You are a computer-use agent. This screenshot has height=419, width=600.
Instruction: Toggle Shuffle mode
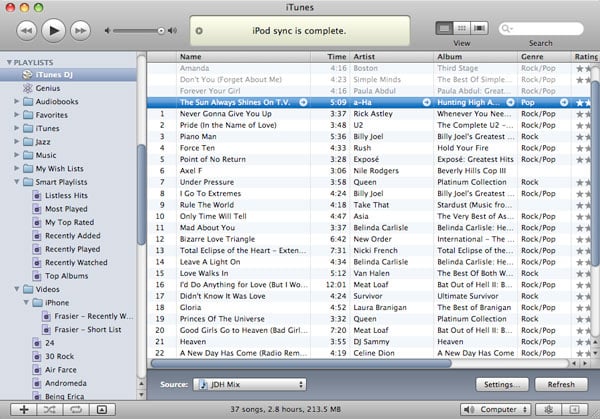pos(50,409)
